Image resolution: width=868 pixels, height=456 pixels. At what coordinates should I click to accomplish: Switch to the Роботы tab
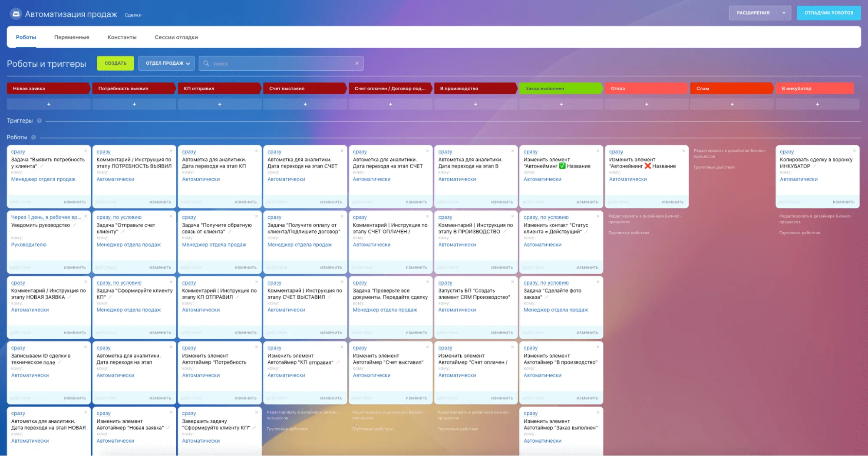click(x=26, y=37)
